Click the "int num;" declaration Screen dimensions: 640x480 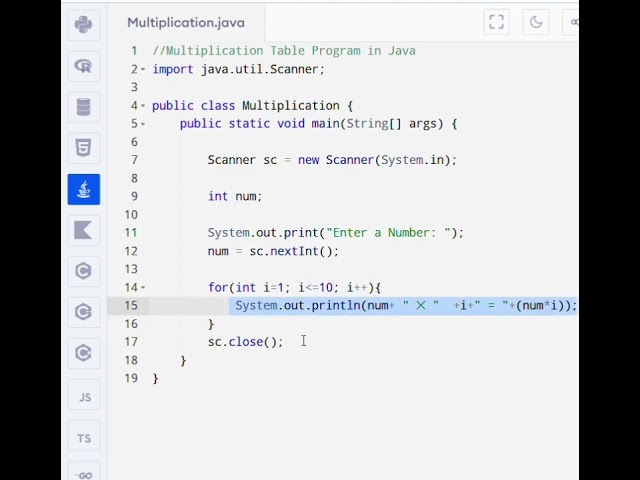[x=235, y=196]
